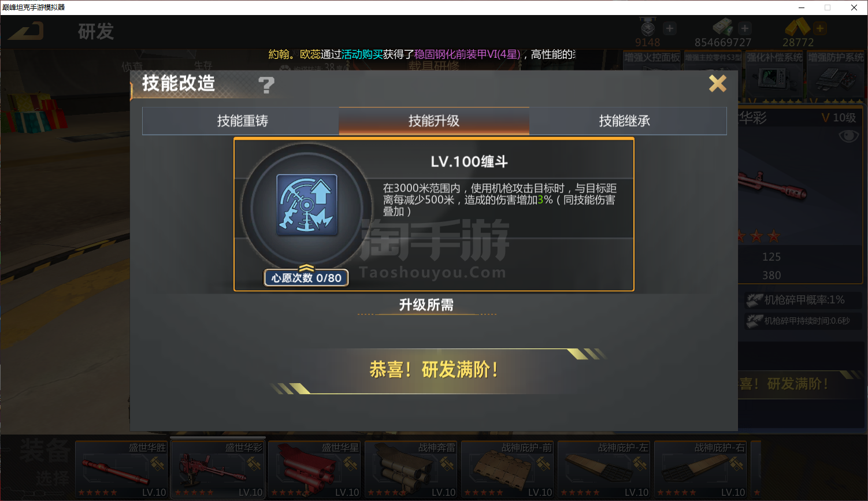Add gold with plus next to 28772
This screenshot has height=501, width=868.
coord(819,28)
